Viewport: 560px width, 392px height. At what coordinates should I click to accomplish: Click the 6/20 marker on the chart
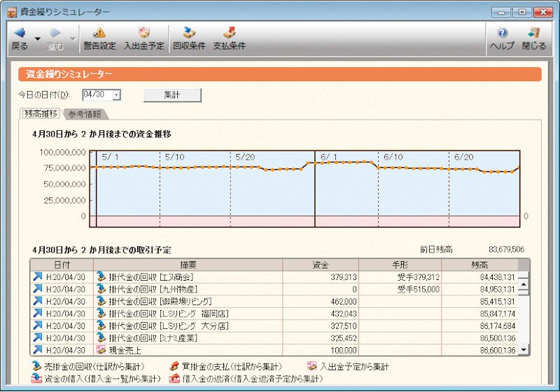[x=464, y=157]
